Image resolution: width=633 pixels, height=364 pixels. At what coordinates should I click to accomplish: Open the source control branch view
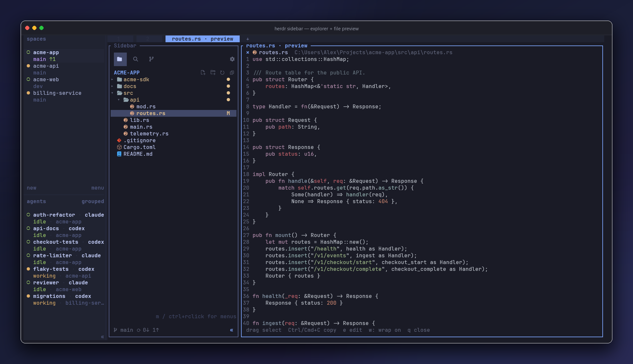point(151,59)
